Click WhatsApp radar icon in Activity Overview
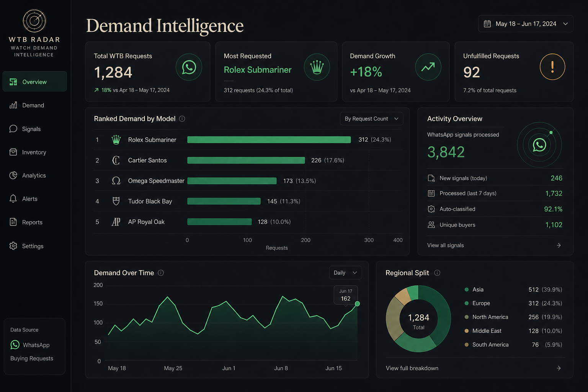The height and width of the screenshot is (392, 588). (539, 145)
